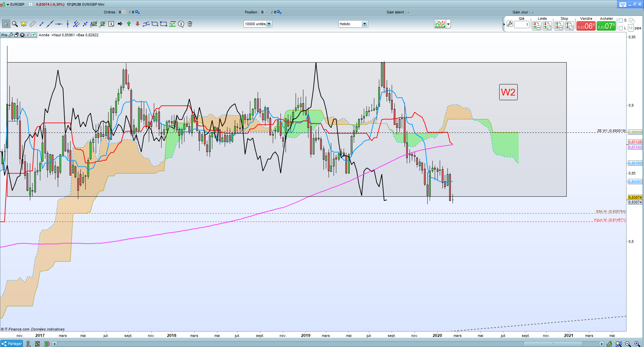Remove the Prix indicator with X icon

click(x=23, y=35)
